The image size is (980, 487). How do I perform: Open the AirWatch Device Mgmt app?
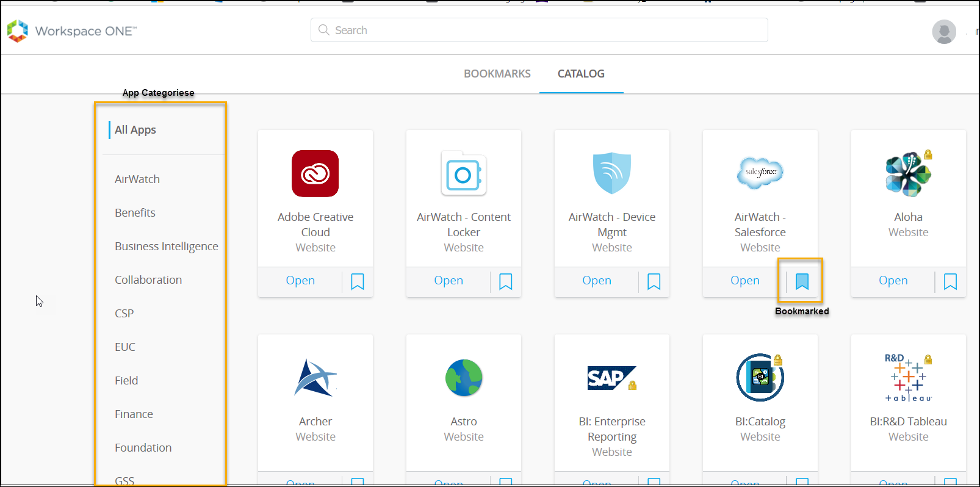(597, 281)
